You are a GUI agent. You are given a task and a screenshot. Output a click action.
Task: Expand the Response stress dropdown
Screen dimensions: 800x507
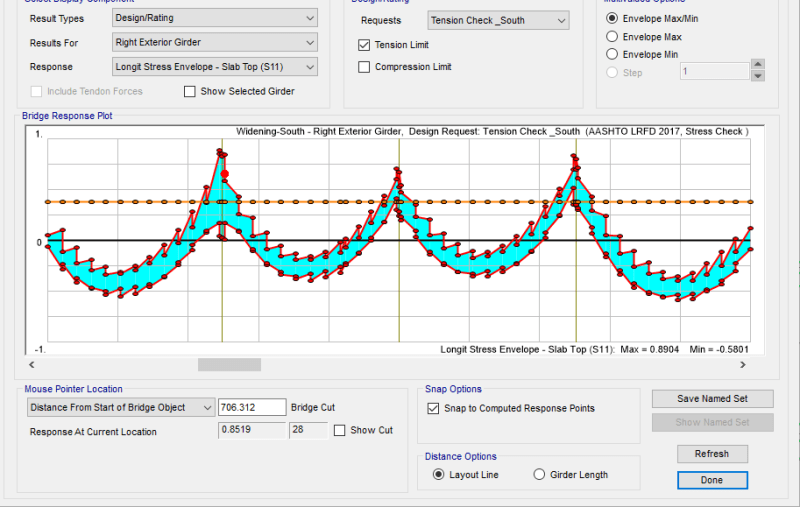[215, 67]
